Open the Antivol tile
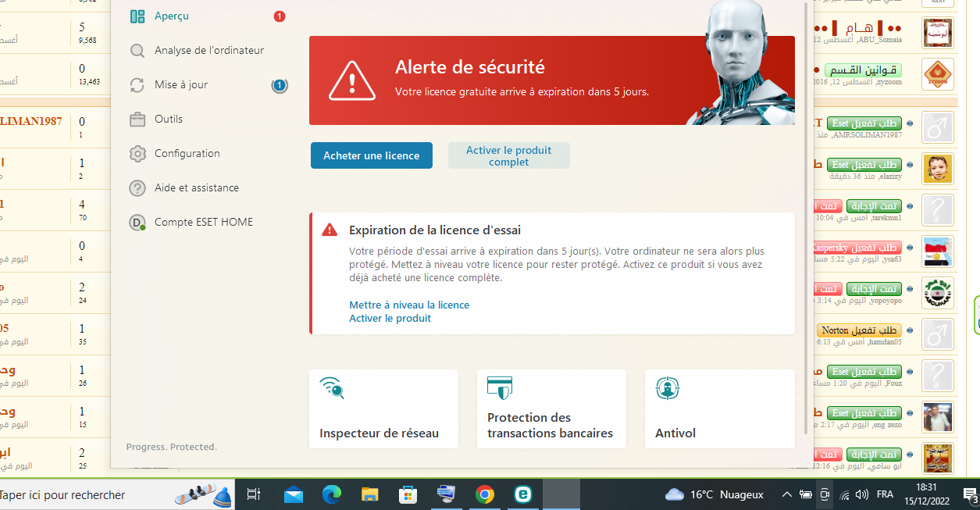This screenshot has width=980, height=510. [x=719, y=408]
